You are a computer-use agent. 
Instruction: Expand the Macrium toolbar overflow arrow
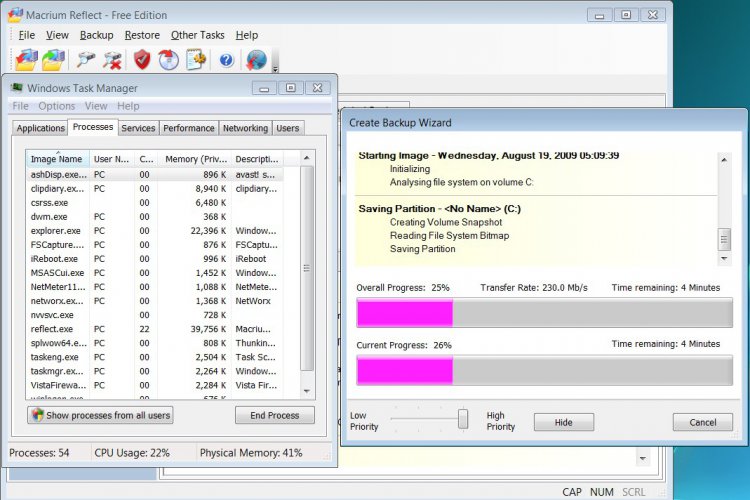coord(274,68)
